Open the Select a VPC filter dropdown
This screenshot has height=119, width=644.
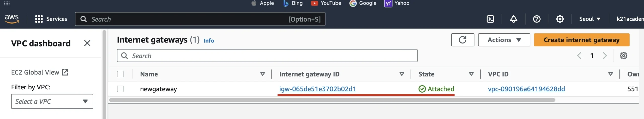point(52,101)
